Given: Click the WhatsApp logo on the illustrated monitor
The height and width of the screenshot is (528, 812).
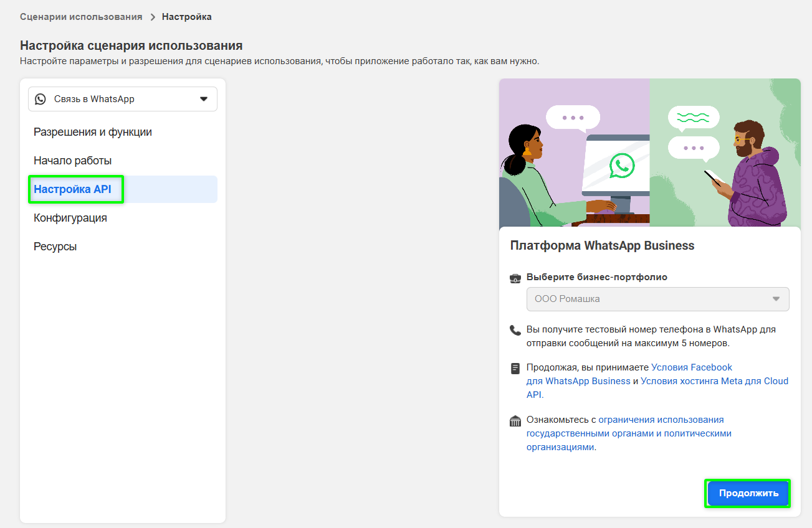Looking at the screenshot, I should pyautogui.click(x=621, y=166).
